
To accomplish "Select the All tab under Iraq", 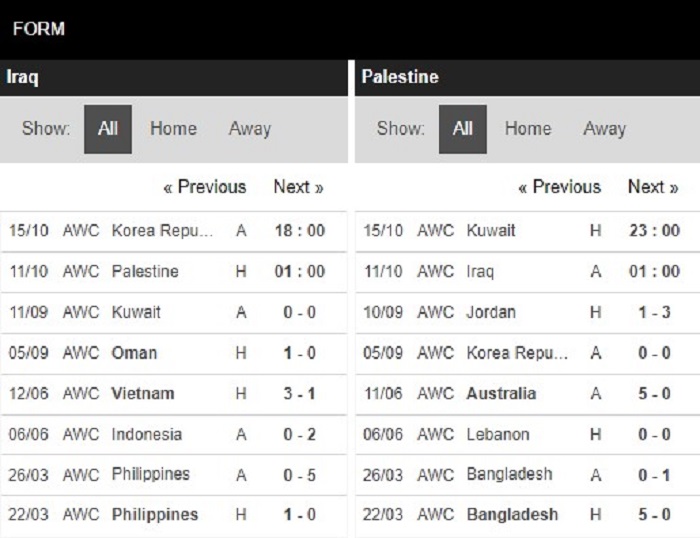I will pyautogui.click(x=108, y=129).
